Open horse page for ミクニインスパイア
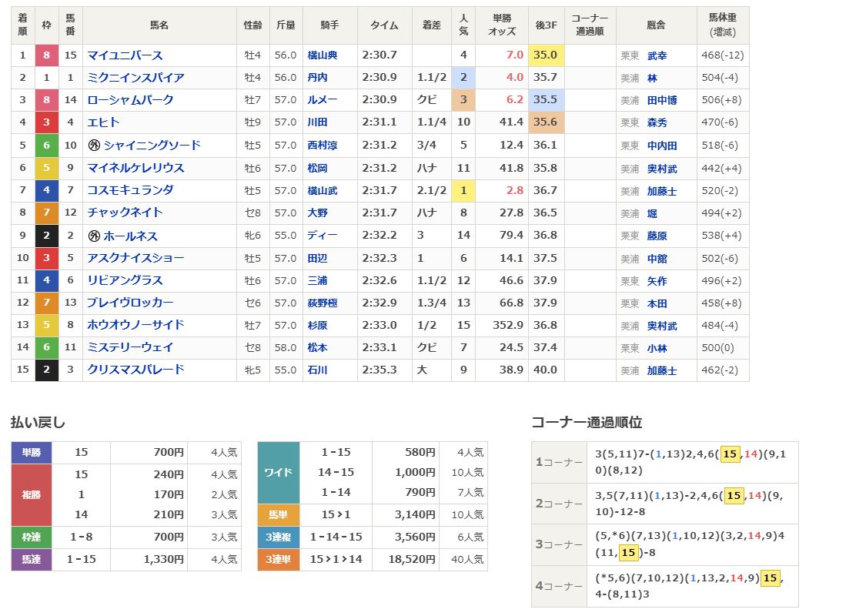Viewport: 866px width, 616px height. click(x=135, y=78)
